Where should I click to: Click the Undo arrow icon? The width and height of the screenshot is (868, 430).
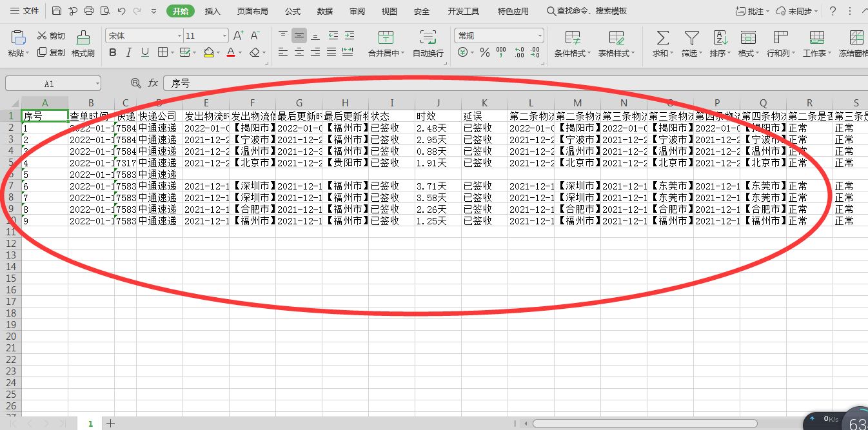[121, 11]
